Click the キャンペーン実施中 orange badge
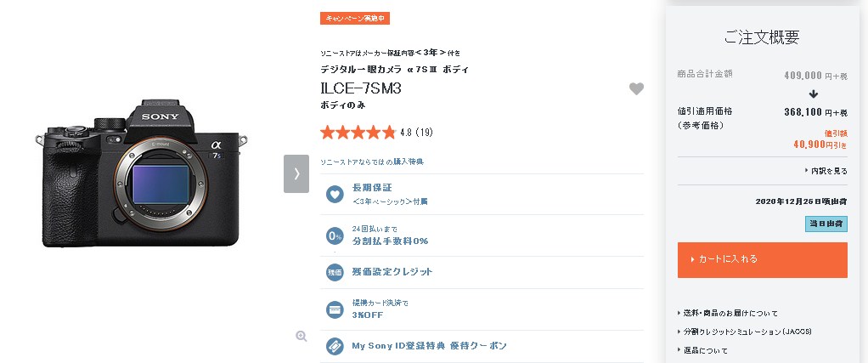Viewport: 868px width, 363px height. pos(355,19)
